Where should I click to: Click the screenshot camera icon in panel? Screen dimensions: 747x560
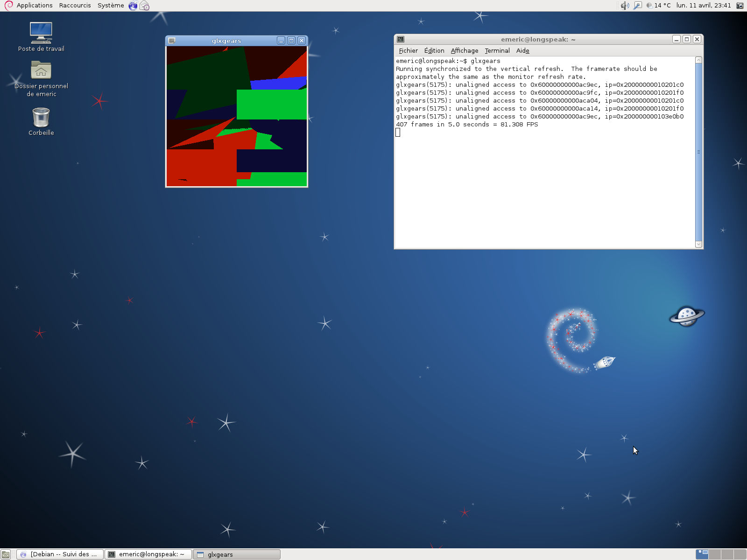(740, 6)
